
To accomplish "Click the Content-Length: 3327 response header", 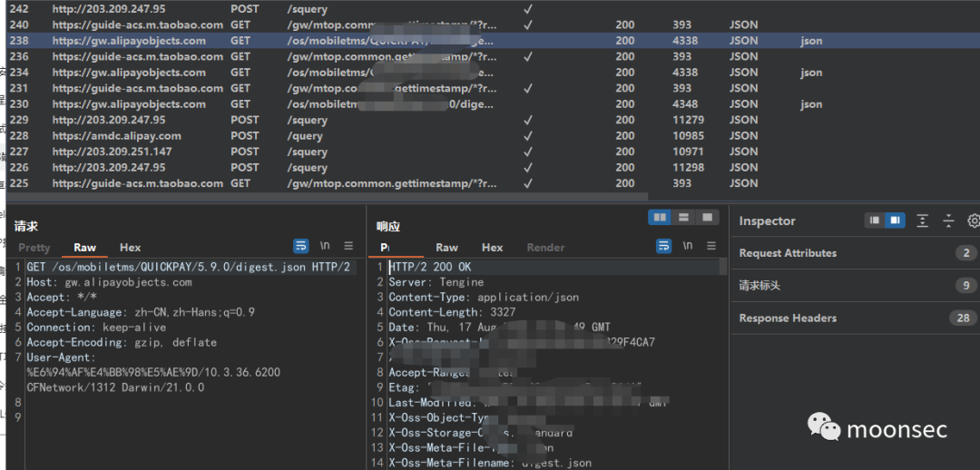I will click(453, 312).
